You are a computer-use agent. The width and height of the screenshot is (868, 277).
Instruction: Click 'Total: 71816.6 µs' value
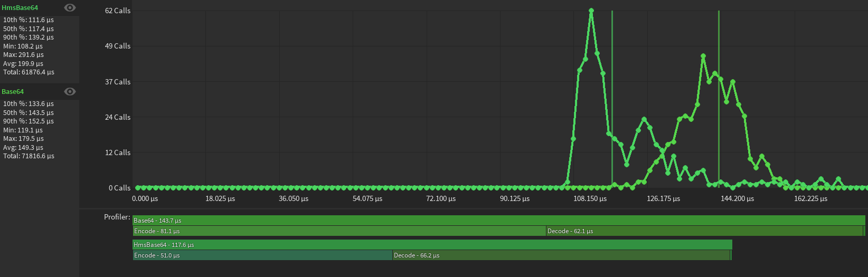coord(29,156)
